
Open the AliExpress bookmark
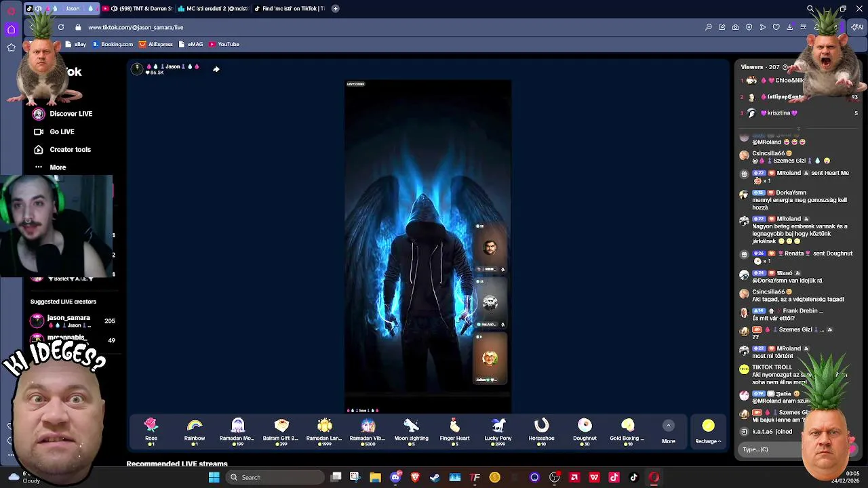[156, 44]
